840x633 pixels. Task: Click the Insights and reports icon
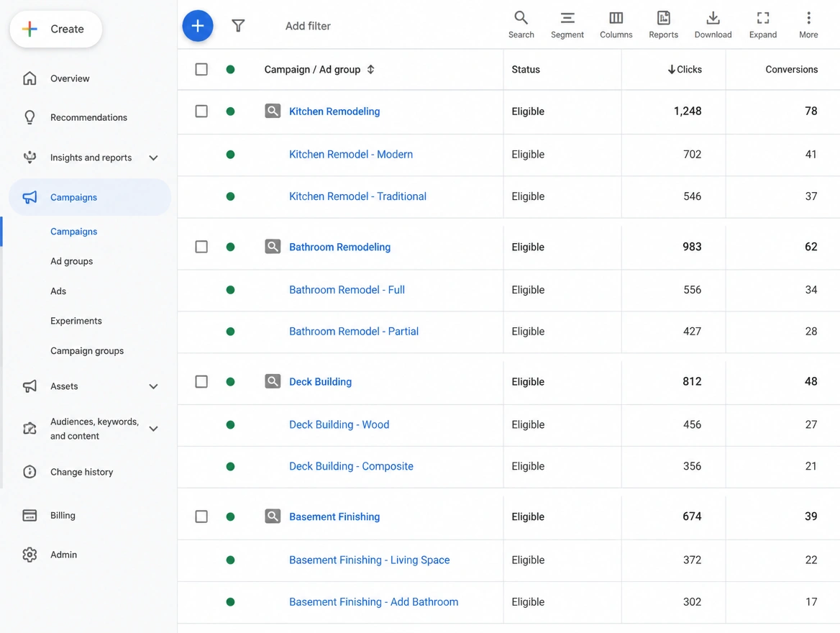click(x=29, y=158)
